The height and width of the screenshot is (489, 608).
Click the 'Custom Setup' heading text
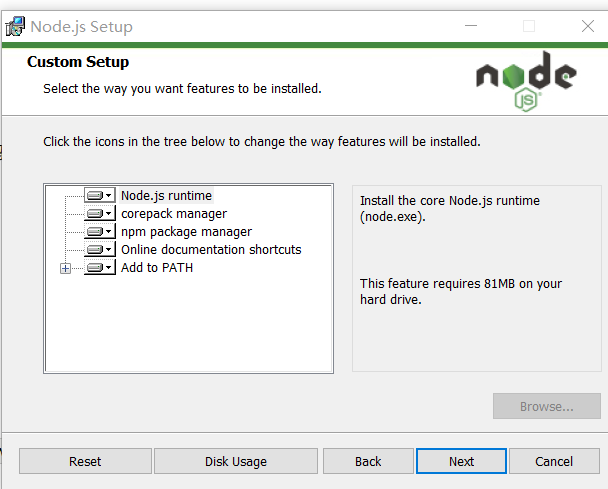tap(78, 62)
